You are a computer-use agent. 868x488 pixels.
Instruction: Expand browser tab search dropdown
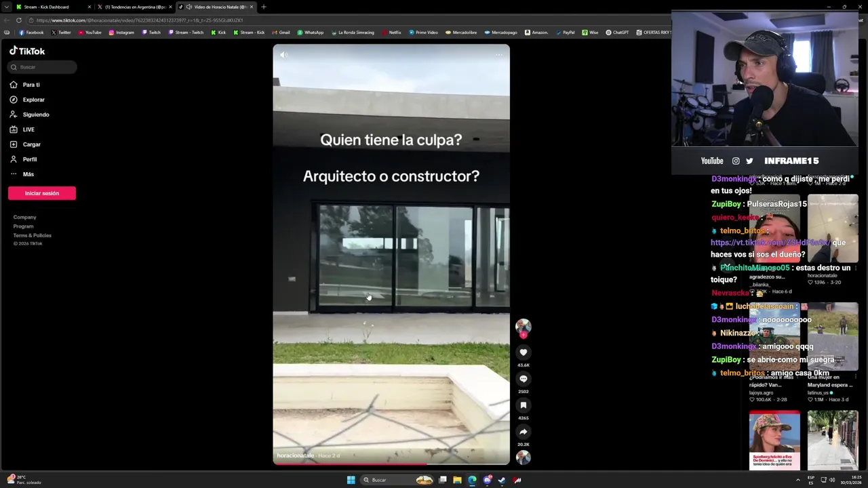click(6, 7)
